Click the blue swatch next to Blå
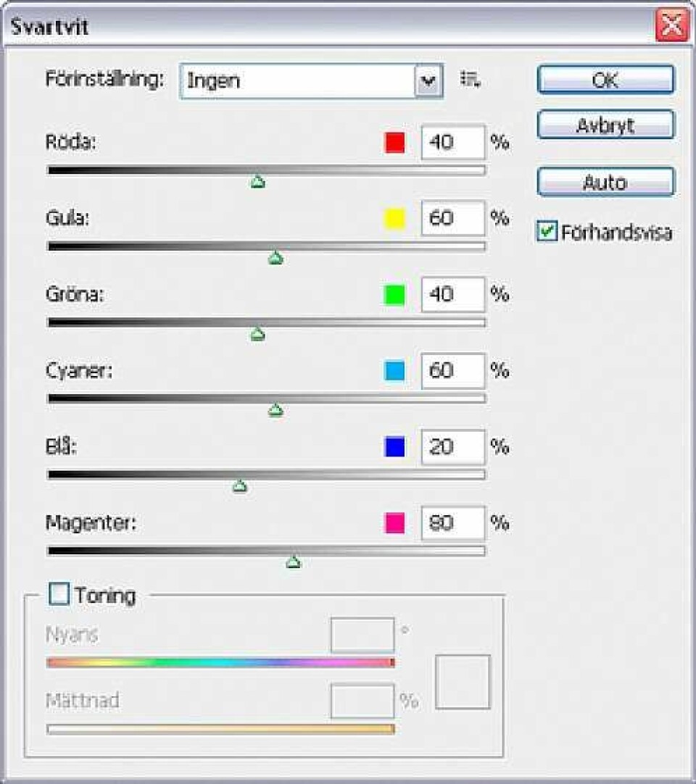This screenshot has width=696, height=784. pos(394,447)
